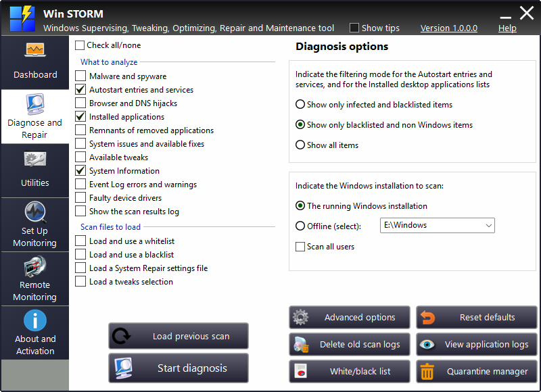Click the Delete old scan logs label

click(x=360, y=345)
